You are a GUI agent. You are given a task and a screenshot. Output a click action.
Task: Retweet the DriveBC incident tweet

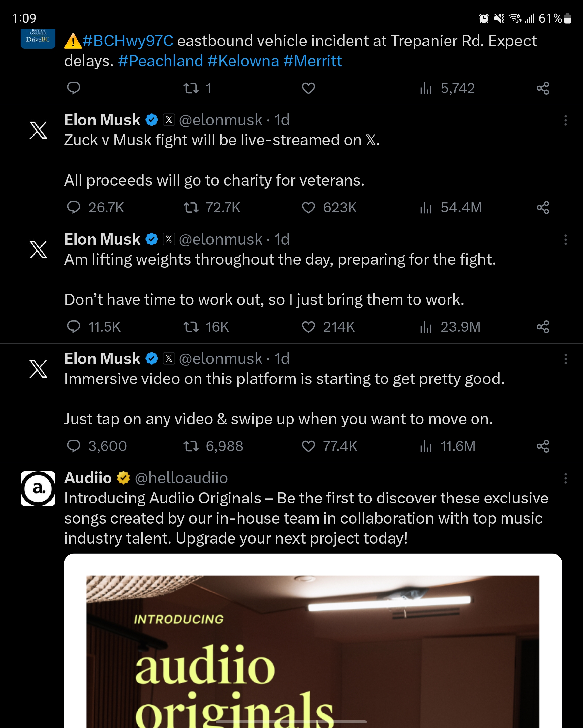click(191, 88)
